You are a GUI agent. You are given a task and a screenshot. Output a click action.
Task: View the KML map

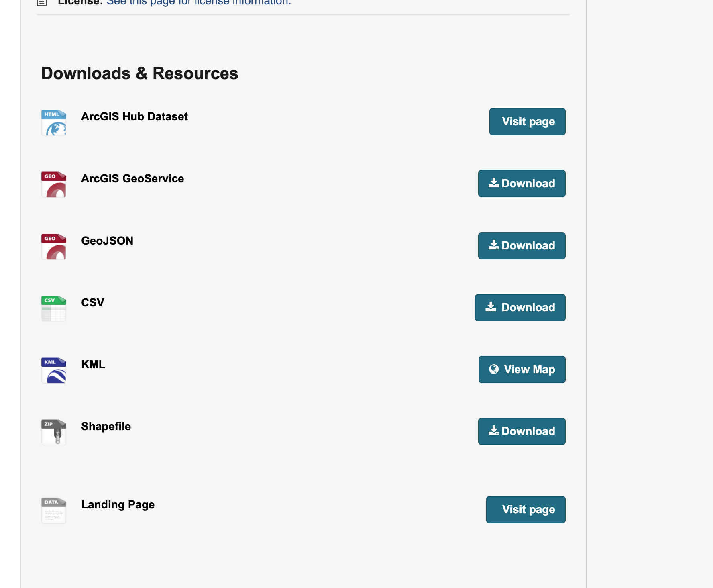point(522,369)
